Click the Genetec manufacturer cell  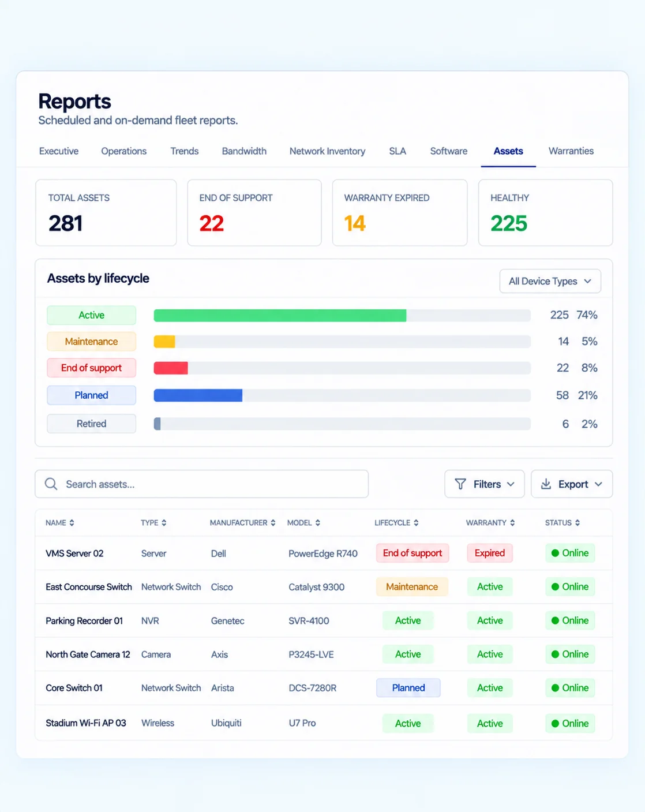(227, 621)
